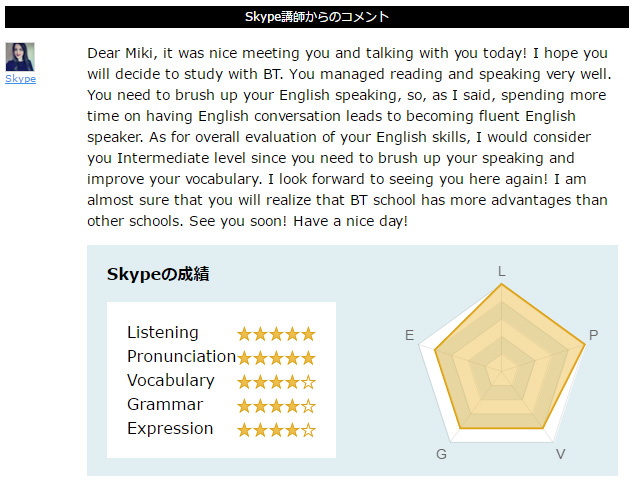Click the V axis label on radar chart

(560, 454)
